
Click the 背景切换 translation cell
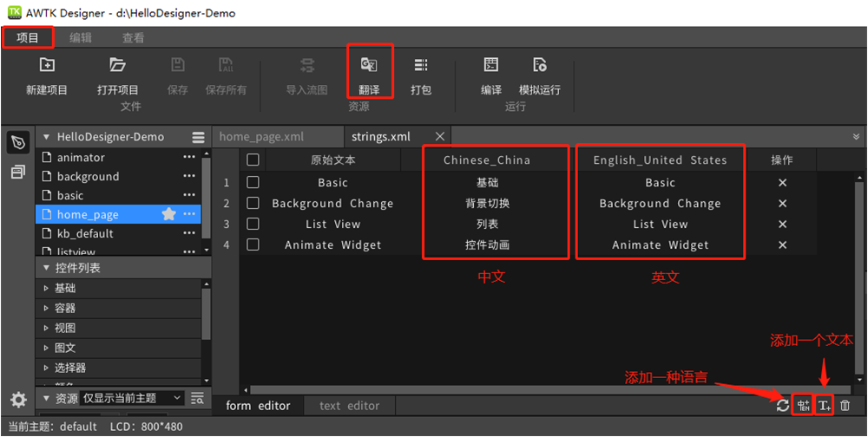coord(487,204)
